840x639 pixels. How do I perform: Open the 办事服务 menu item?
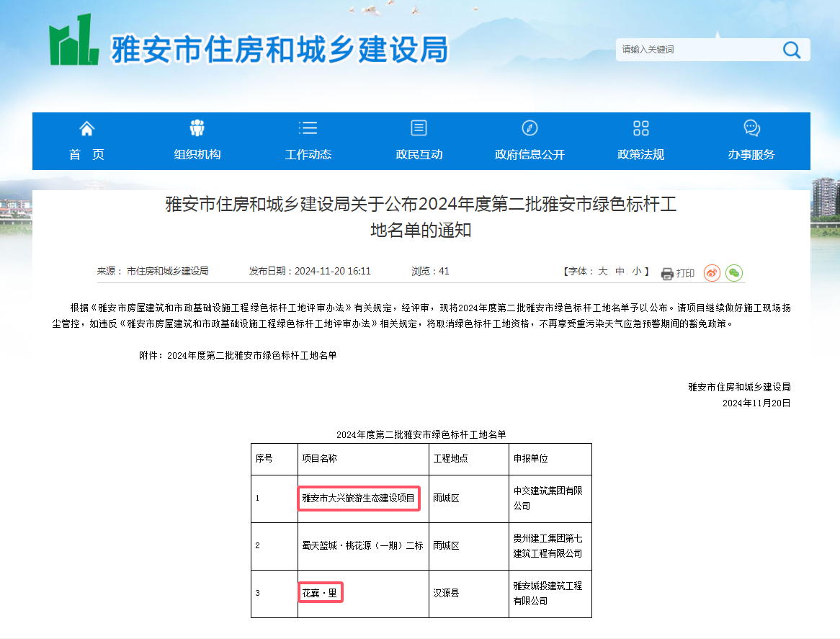(751, 155)
